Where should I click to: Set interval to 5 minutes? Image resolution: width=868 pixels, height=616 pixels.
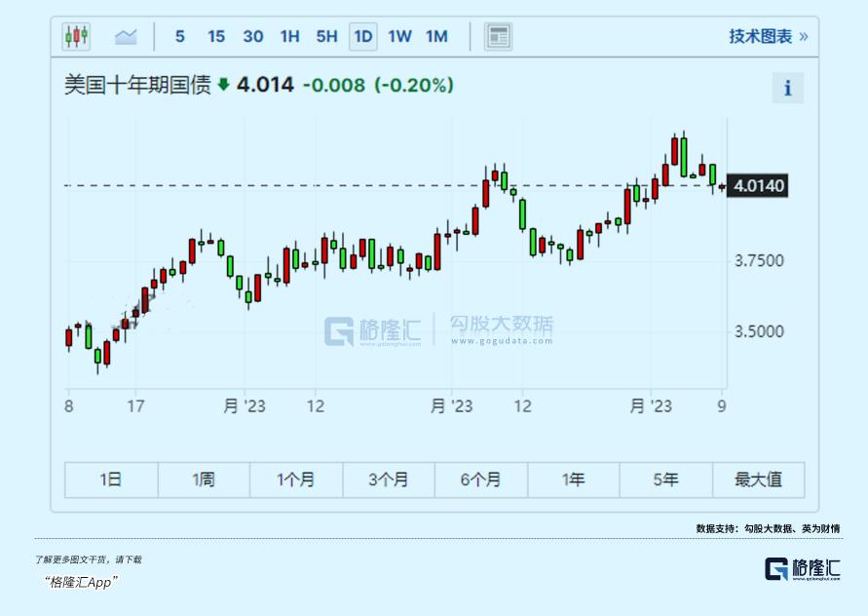[x=180, y=37]
